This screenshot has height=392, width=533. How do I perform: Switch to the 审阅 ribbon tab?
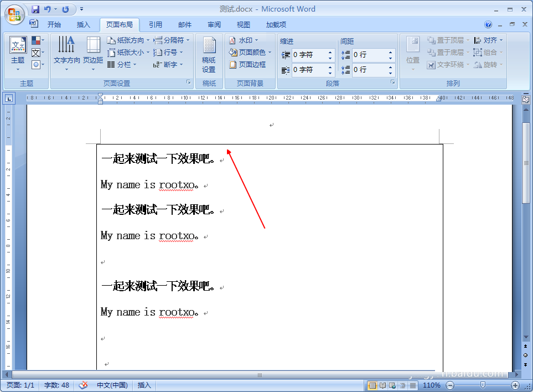(x=215, y=24)
